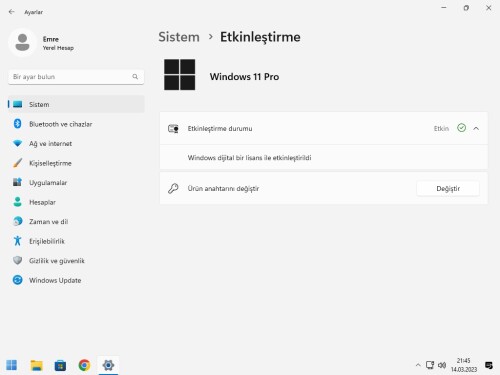
Task: Click the Değiştir button
Action: click(x=448, y=189)
